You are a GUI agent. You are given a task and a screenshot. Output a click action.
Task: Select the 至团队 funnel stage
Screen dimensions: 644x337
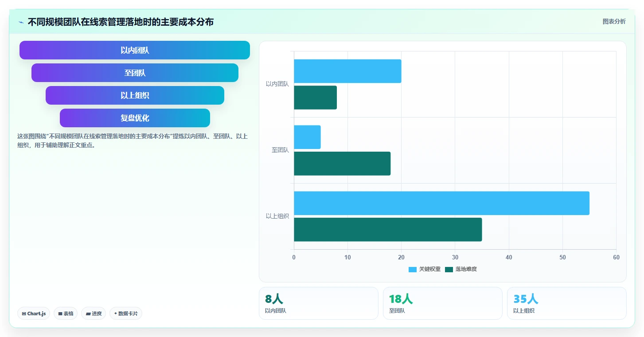click(x=135, y=73)
